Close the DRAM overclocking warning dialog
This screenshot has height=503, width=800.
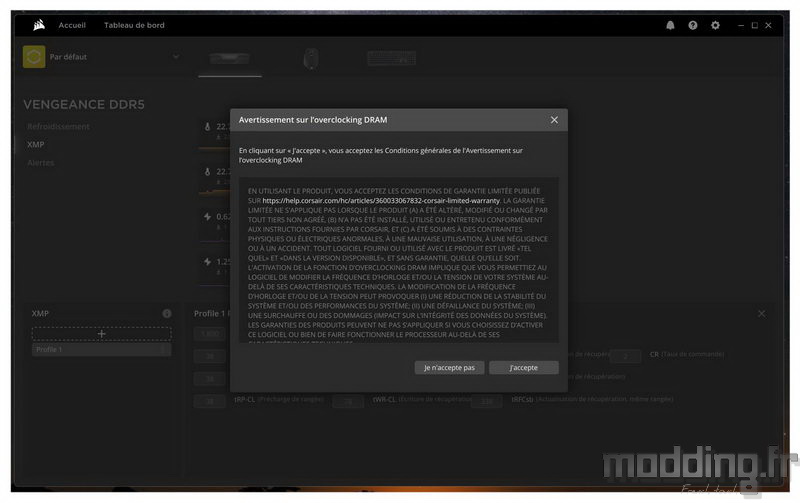coord(554,120)
